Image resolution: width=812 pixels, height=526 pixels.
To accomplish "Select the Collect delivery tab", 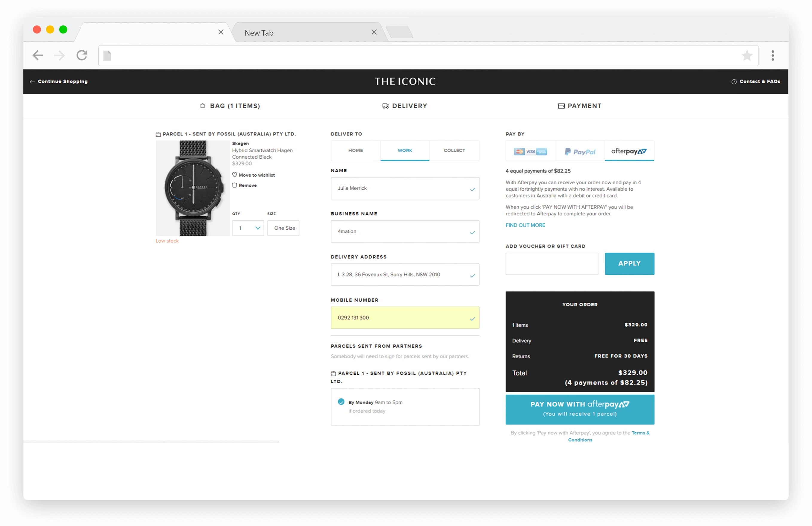I will pyautogui.click(x=454, y=150).
